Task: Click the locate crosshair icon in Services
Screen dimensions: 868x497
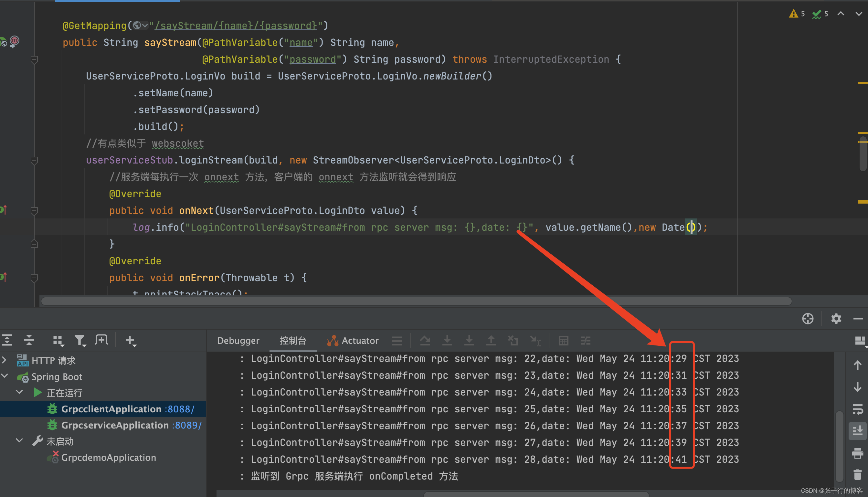Action: click(x=808, y=319)
